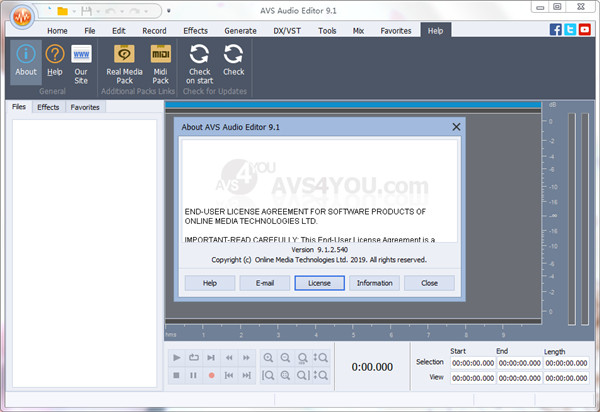Click the Fast forward button
Image resolution: width=600 pixels, height=412 pixels.
pyautogui.click(x=246, y=358)
